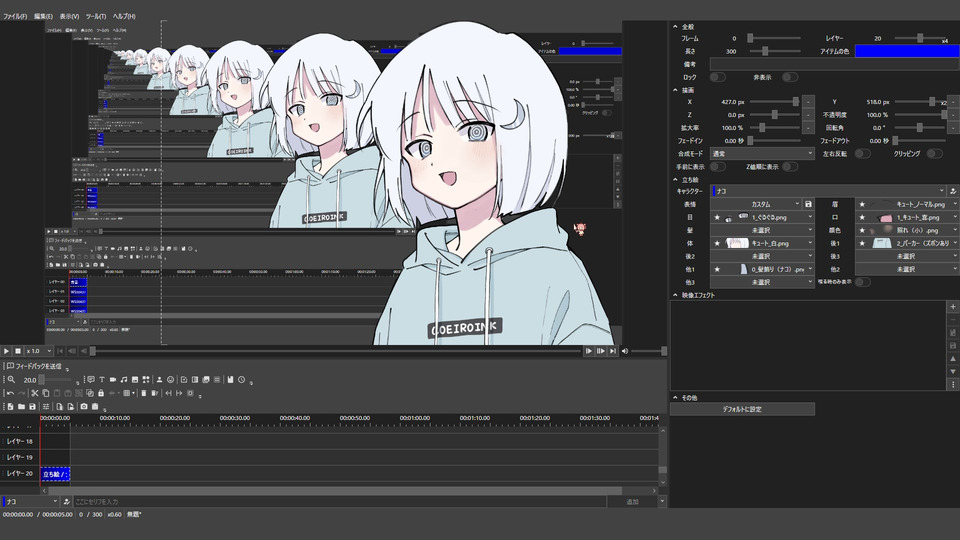Open the 目 dropdown with 1_ぐるぐる.png
The image size is (960, 540).
(x=762, y=217)
